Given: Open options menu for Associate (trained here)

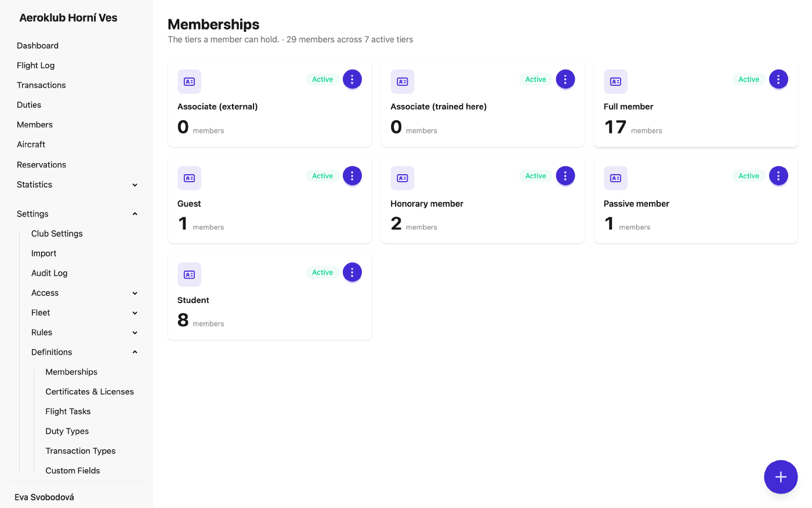Looking at the screenshot, I should click(565, 79).
